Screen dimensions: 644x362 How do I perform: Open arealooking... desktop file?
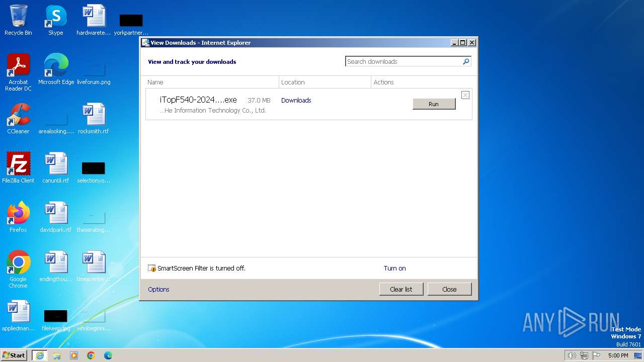(x=56, y=123)
